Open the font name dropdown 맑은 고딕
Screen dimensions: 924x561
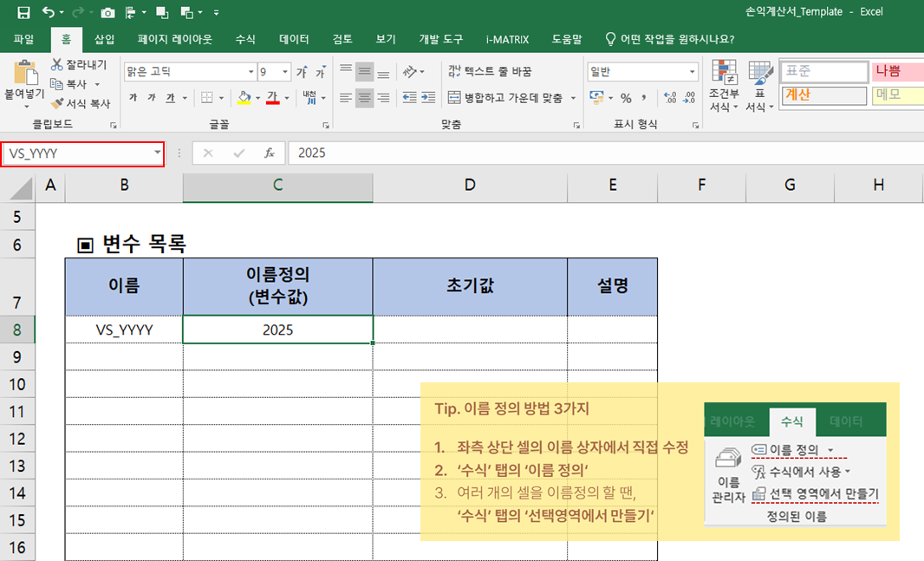click(251, 71)
